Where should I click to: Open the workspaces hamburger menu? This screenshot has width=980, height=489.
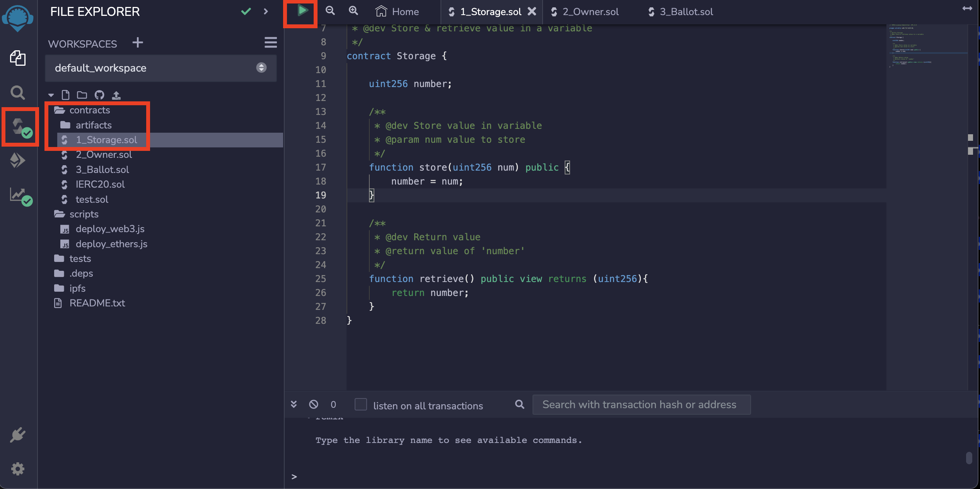pos(271,43)
